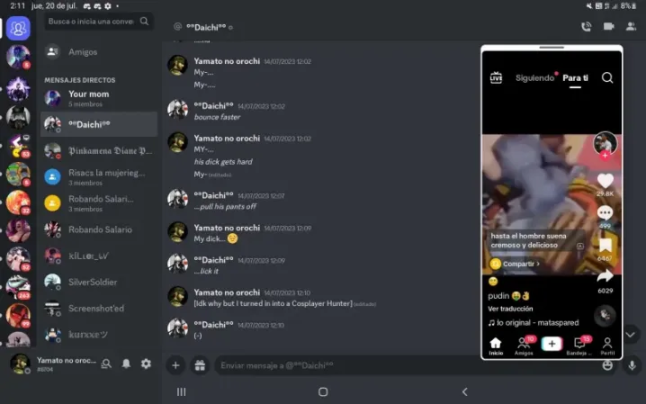Start a voice call with Daichi
The image size is (646, 404).
click(586, 26)
